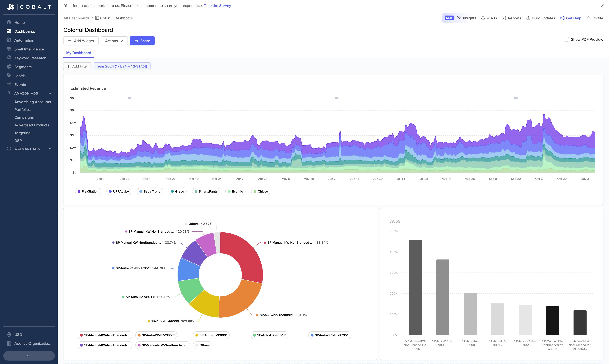Toggle the PlayStation series in the legend
Screen dimensions: 609x364
click(x=88, y=192)
